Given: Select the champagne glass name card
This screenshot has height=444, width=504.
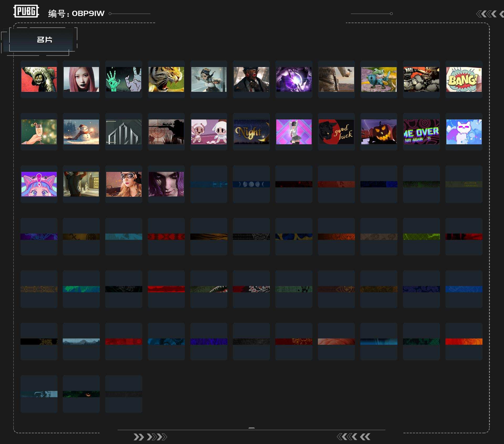Looking at the screenshot, I should coord(39,132).
